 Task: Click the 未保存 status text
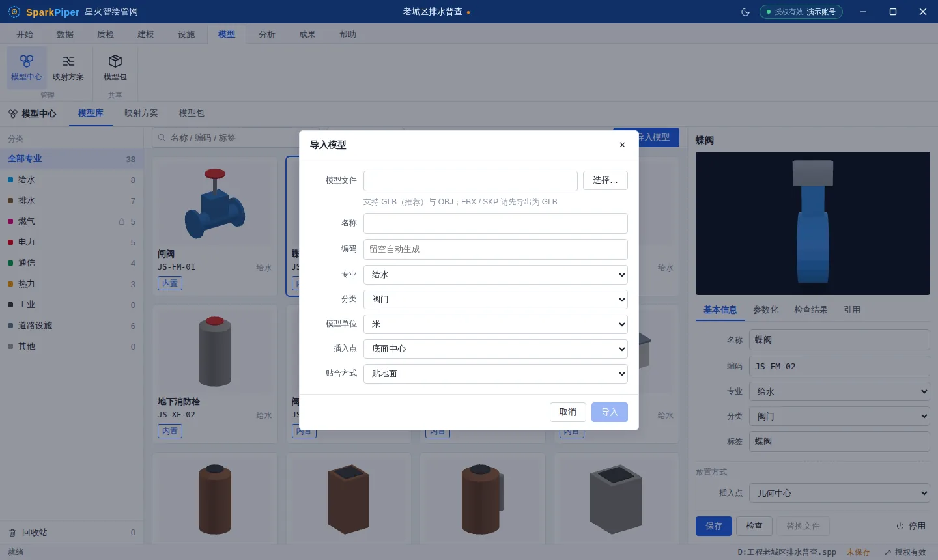858,552
